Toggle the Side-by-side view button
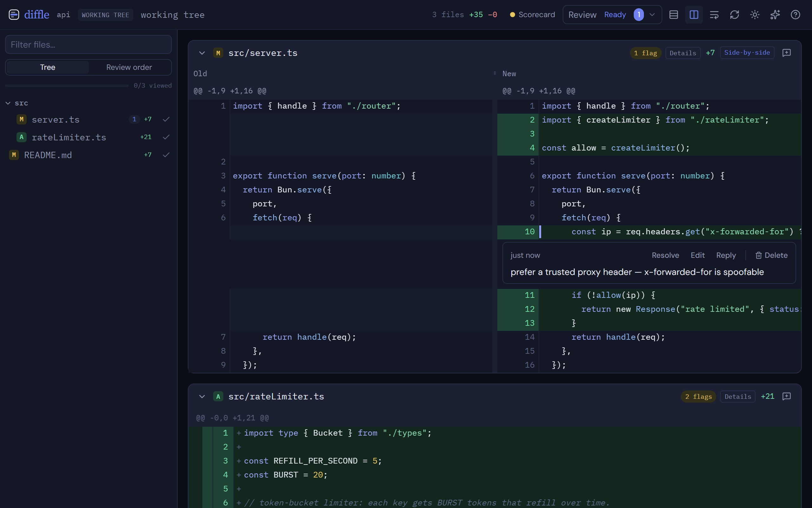Screen dimensions: 812x508 [747, 53]
